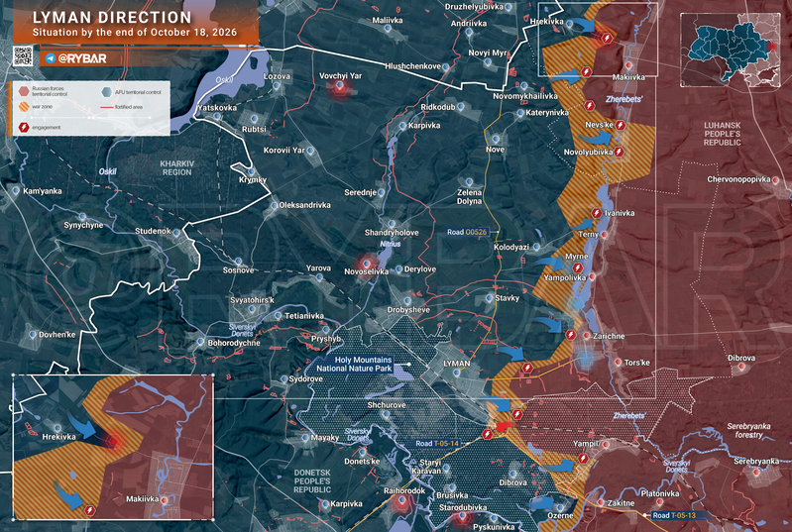Click the engagement marker left of Ivanivka
The image size is (792, 532).
pos(597,214)
